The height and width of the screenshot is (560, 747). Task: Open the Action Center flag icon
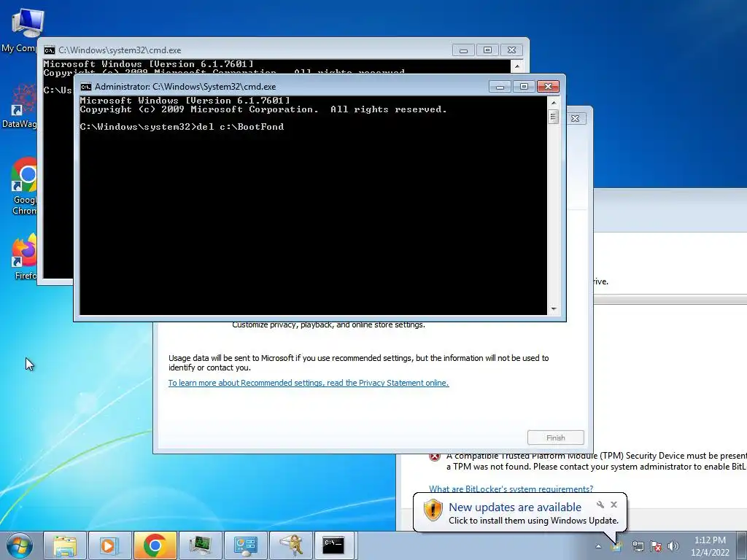coord(656,546)
